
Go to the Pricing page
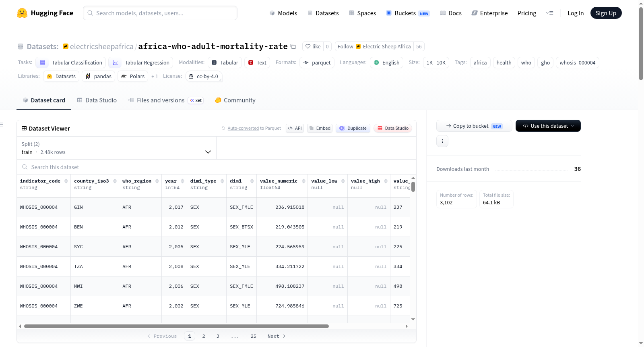tap(527, 13)
